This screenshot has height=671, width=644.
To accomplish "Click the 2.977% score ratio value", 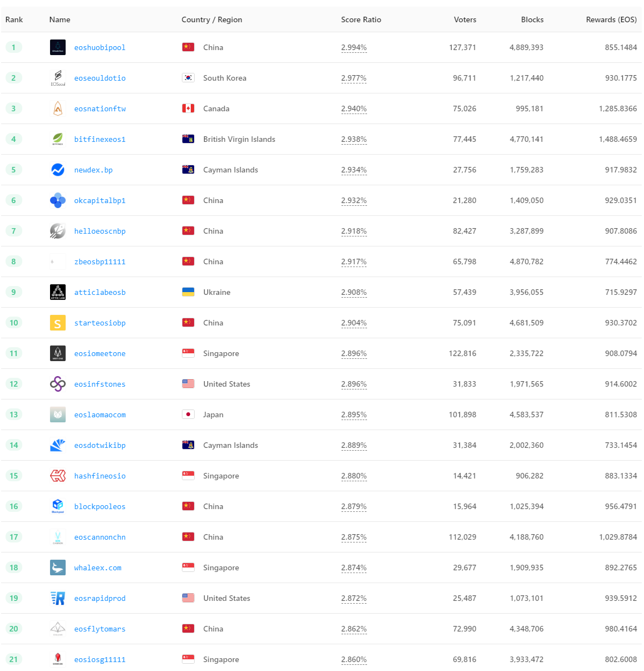I will point(354,78).
